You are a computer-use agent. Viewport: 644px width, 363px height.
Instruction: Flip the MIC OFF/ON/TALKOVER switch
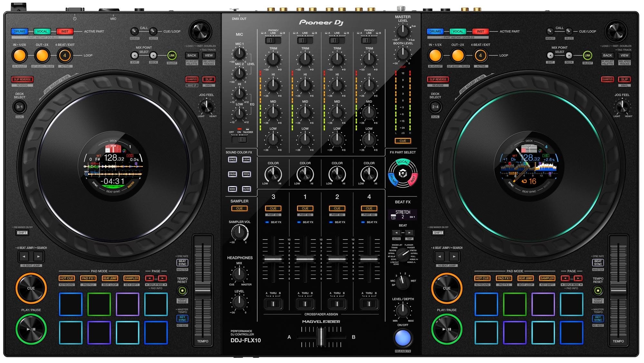point(239,140)
